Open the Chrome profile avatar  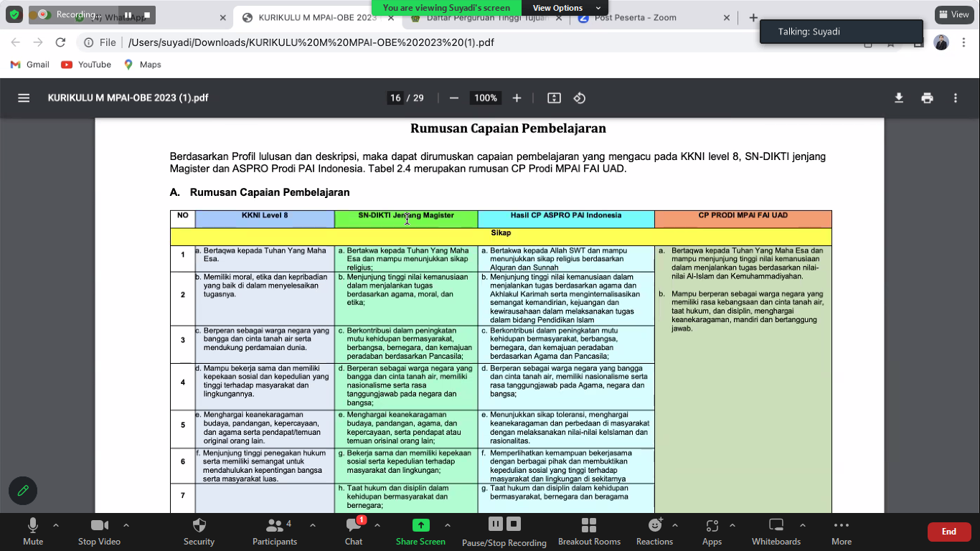pos(941,42)
